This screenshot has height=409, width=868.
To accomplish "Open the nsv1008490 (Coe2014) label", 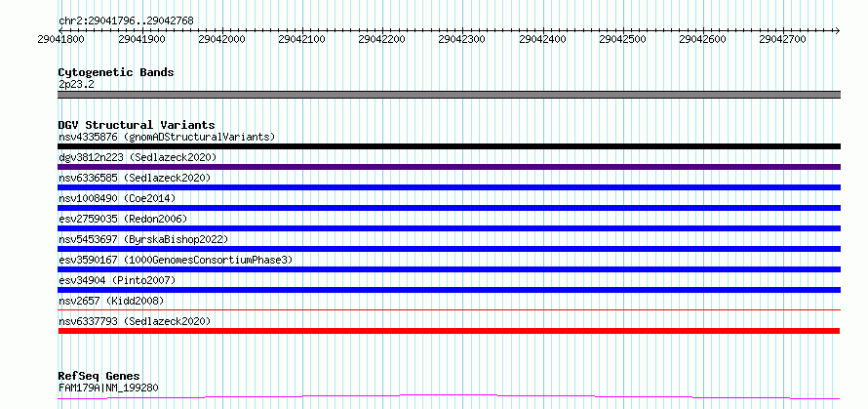I will 117,198.
